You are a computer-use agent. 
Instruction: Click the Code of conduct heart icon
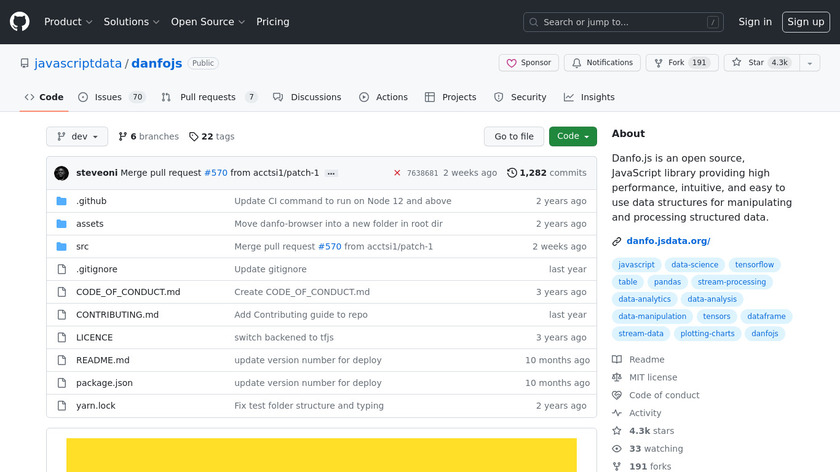617,395
